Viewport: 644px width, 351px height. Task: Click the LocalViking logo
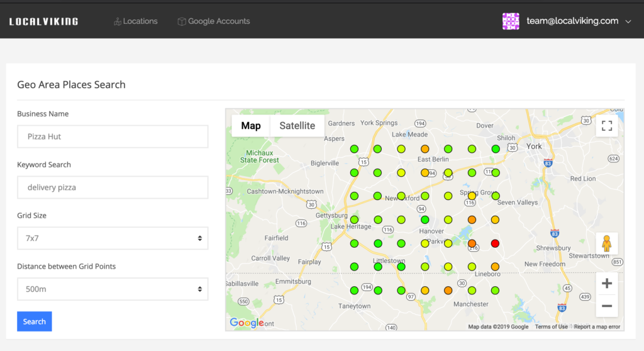(43, 21)
